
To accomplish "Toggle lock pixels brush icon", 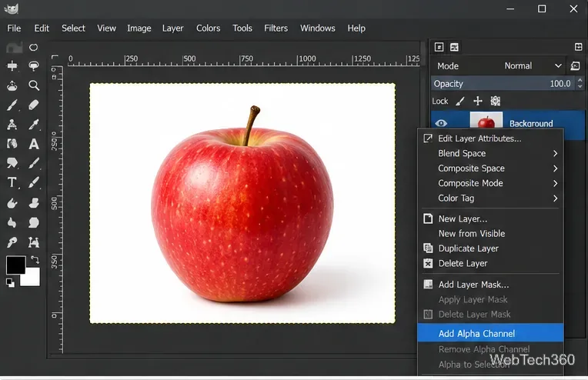I will point(460,101).
